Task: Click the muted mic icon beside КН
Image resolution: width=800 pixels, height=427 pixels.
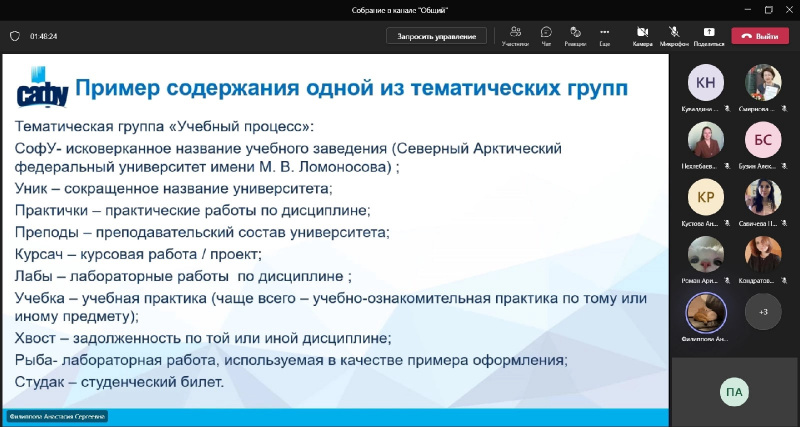Action: point(727,109)
